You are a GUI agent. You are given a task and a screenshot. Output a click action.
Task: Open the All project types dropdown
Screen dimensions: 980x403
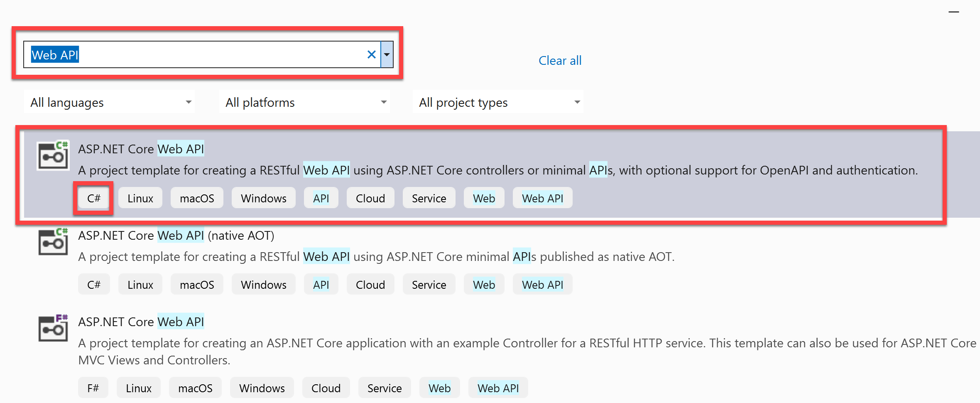pos(497,102)
